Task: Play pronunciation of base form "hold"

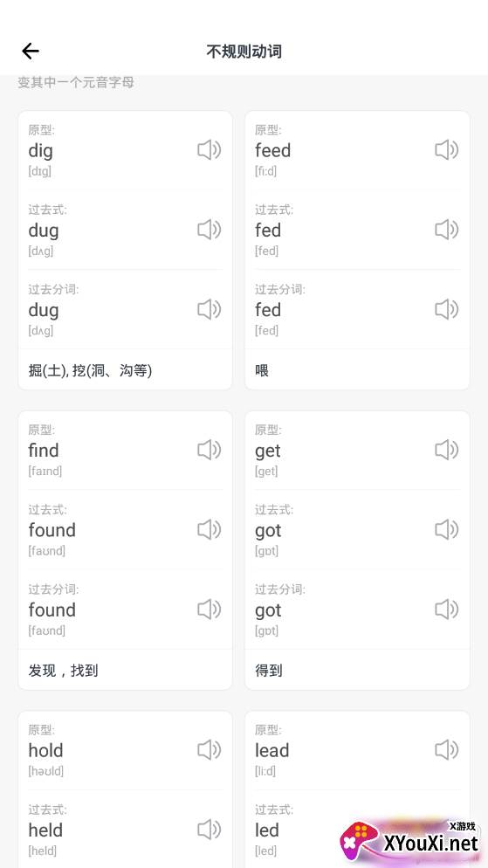Action: (210, 750)
